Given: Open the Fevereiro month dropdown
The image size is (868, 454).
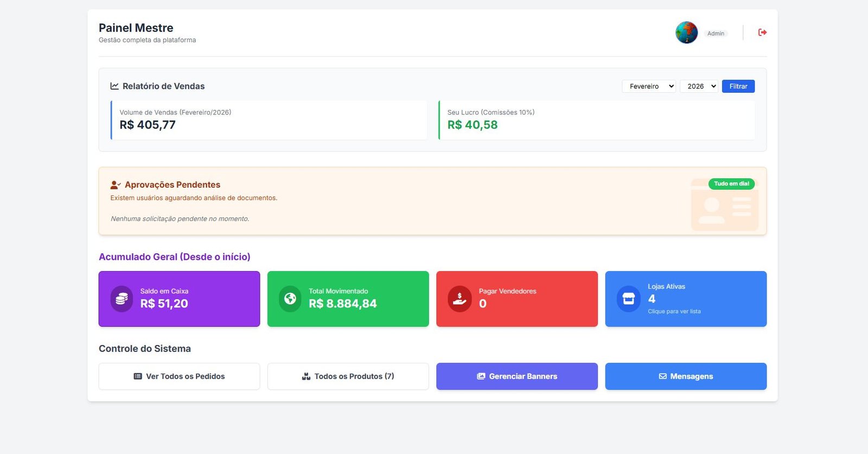Looking at the screenshot, I should [648, 86].
